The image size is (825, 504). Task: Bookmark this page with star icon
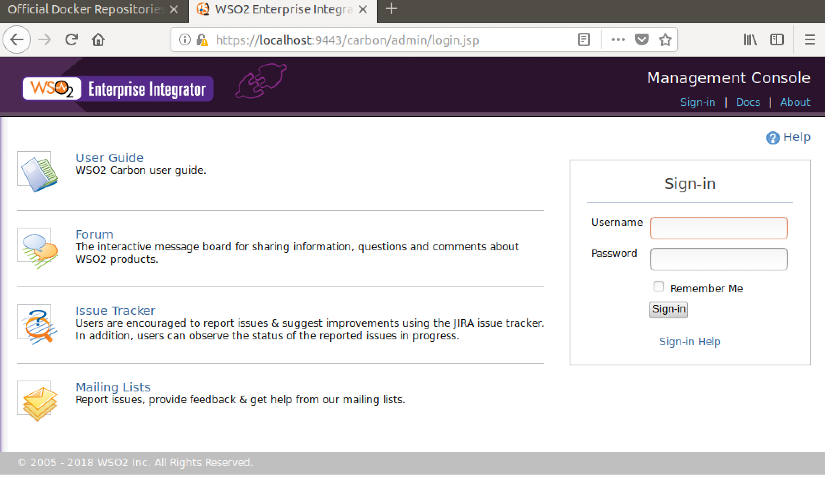(665, 40)
